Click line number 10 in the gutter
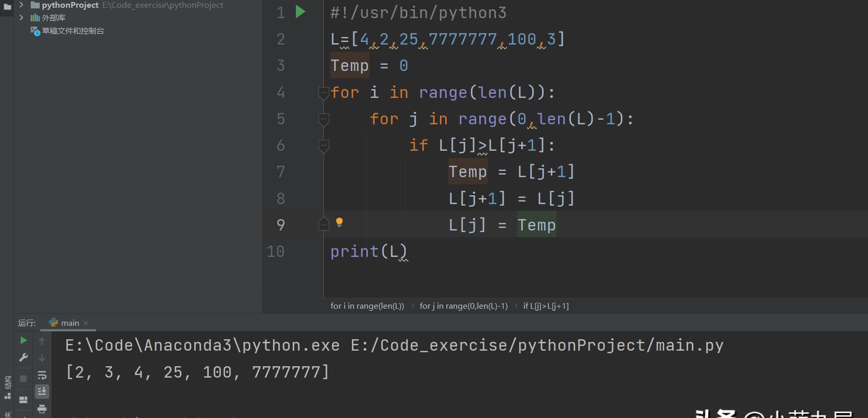Screen dimensions: 868x418 (276, 251)
